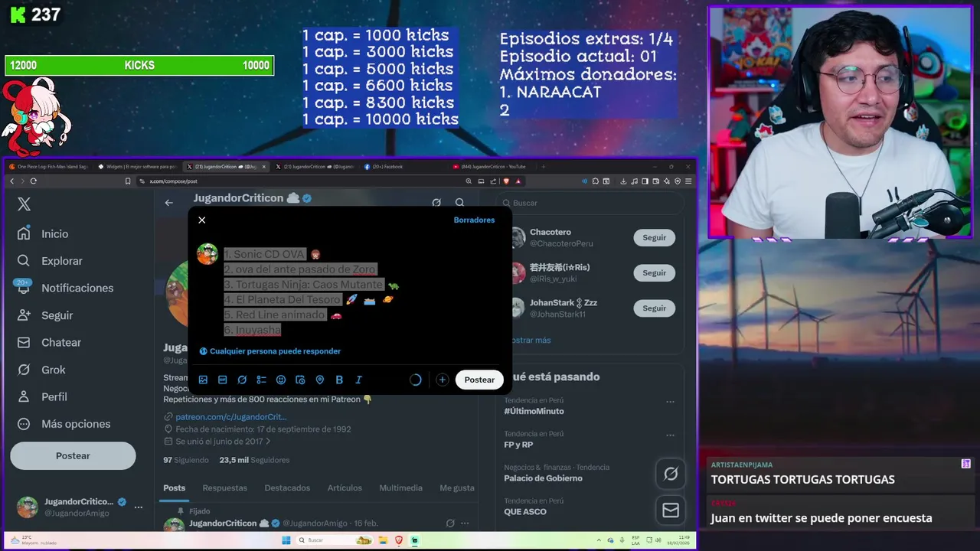The image size is (980, 551).
Task: Click the Brave shields icon
Action: (x=507, y=181)
